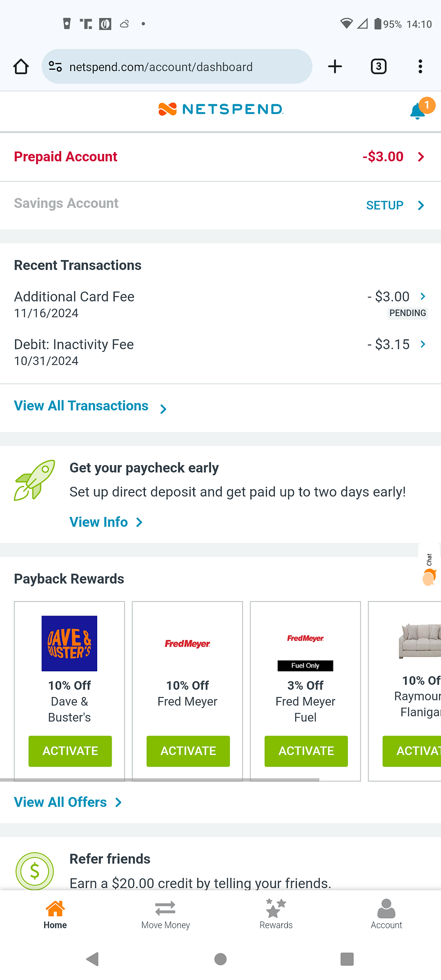Viewport: 441px width, 980px height.
Task: Go to the Account tab
Action: [x=387, y=914]
